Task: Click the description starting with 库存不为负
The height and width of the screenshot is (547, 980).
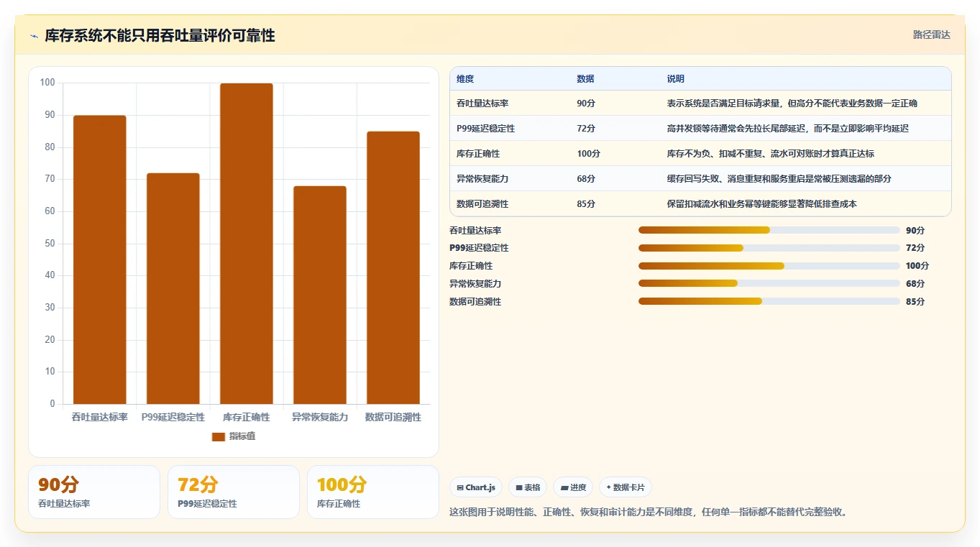Action: pyautogui.click(x=771, y=154)
